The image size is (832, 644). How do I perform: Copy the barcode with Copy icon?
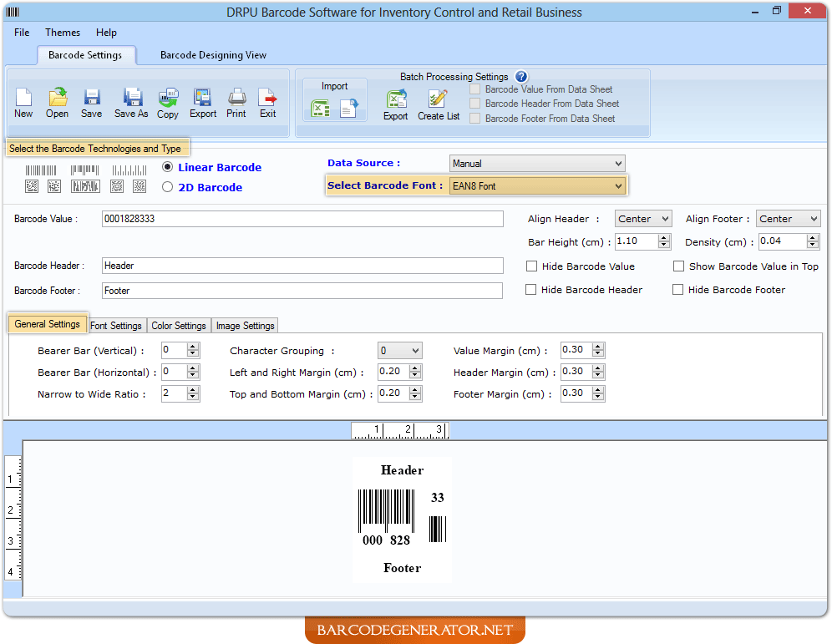pyautogui.click(x=168, y=97)
